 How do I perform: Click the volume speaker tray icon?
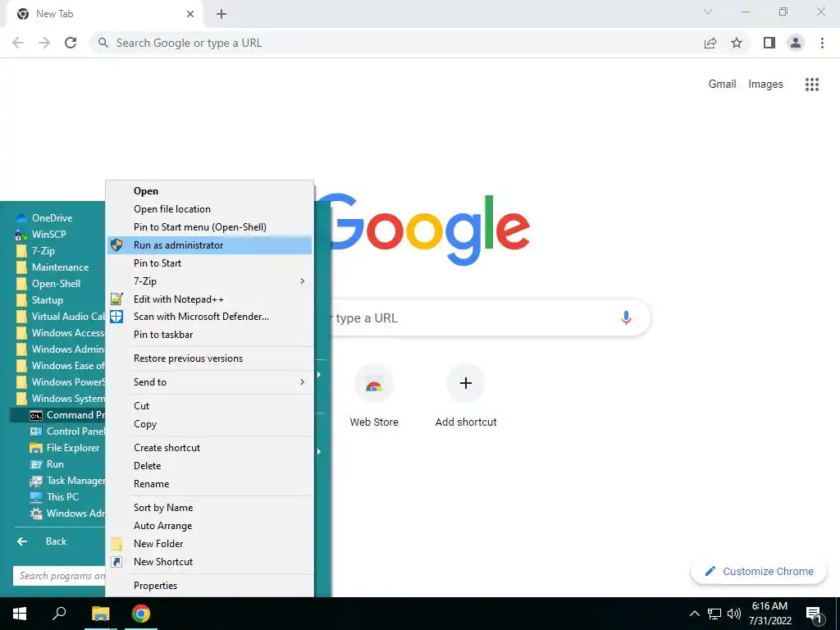(x=734, y=614)
